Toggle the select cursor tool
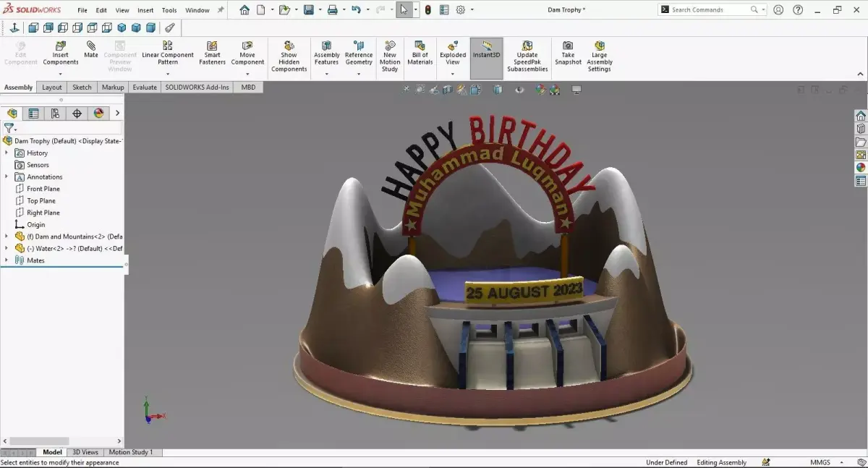The width and height of the screenshot is (868, 468). pyautogui.click(x=404, y=10)
